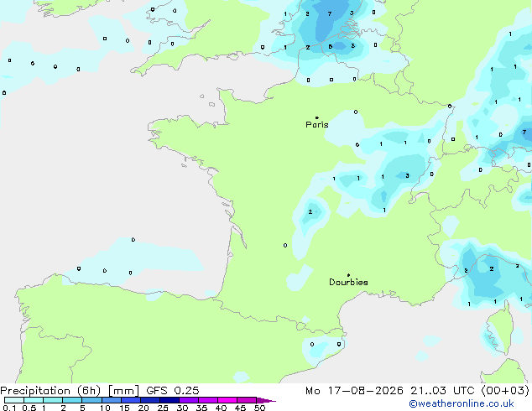
Task: Pick the 25–30 mm navy legend swatch
Action: click(170, 400)
